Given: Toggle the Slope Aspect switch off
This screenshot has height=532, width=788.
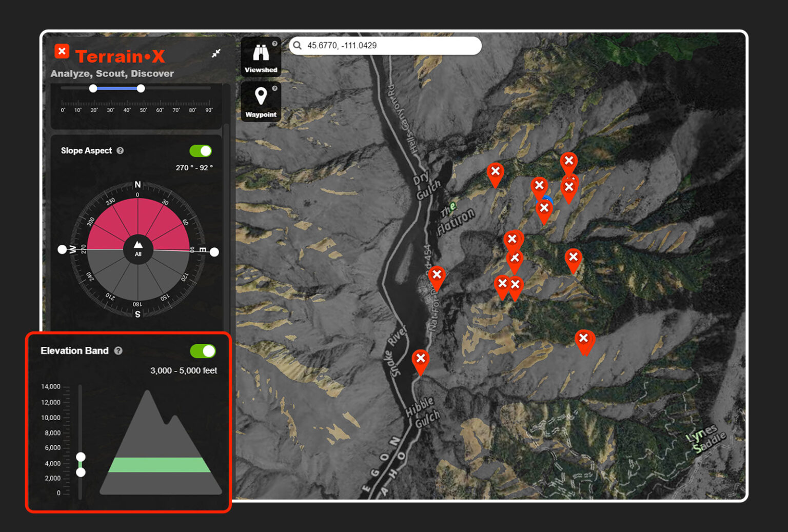Looking at the screenshot, I should 200,151.
